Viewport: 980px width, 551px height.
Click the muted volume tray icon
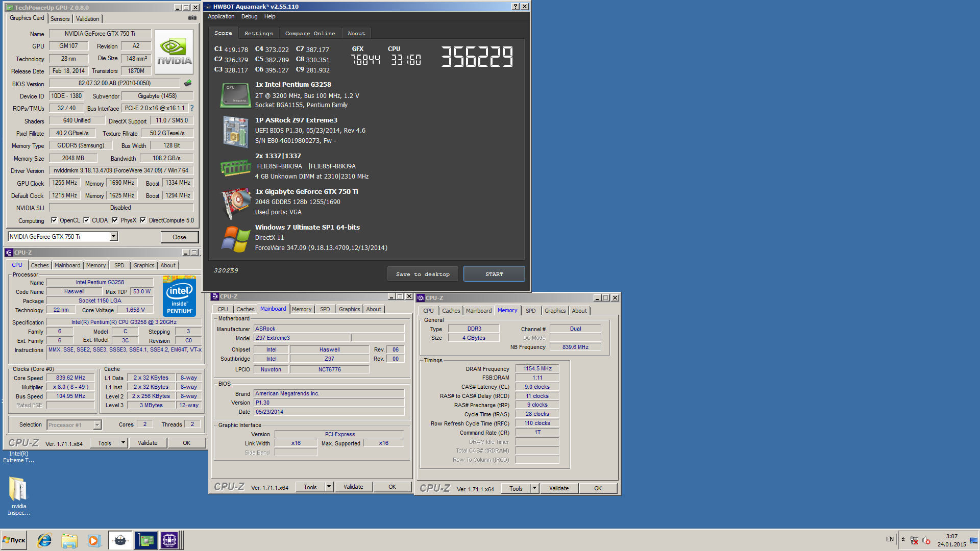[926, 540]
